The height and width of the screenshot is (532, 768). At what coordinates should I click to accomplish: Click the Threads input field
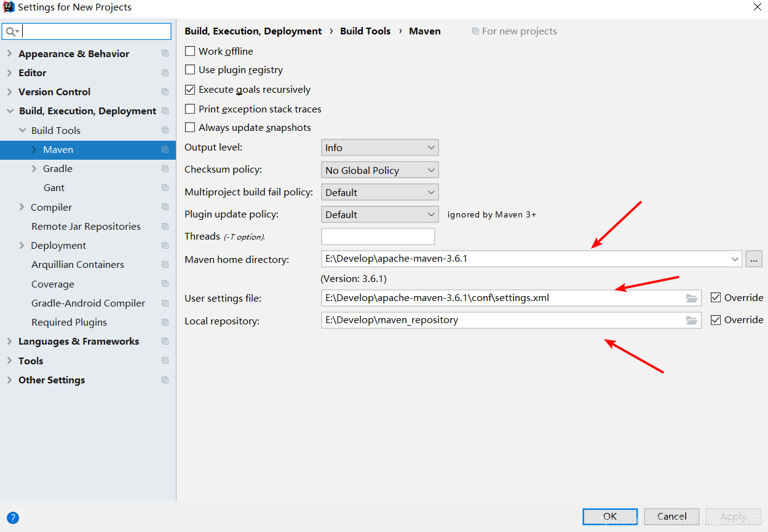[378, 237]
